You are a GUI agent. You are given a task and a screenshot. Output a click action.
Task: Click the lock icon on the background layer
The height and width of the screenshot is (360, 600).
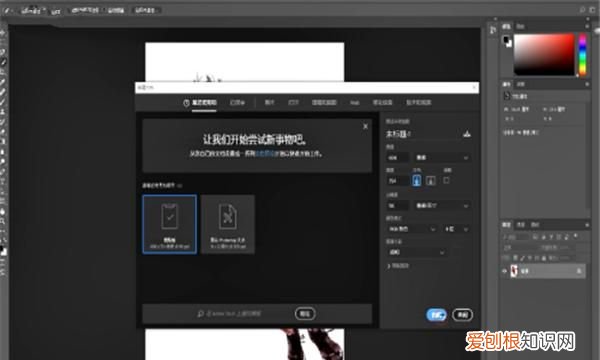[x=579, y=271]
